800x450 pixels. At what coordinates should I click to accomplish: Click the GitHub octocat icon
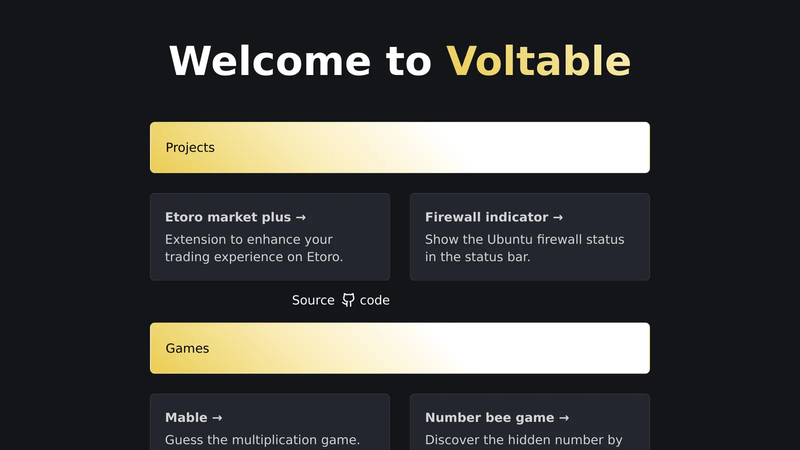348,300
